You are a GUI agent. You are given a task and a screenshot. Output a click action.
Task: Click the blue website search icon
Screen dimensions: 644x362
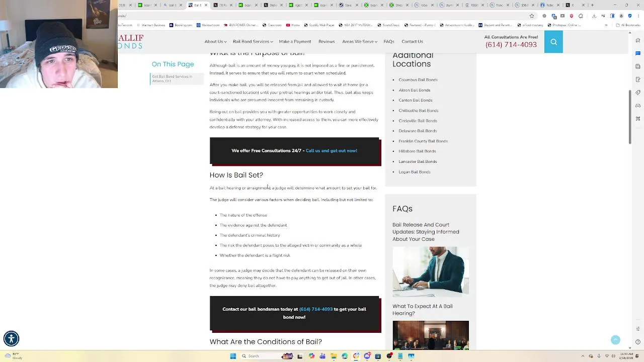pyautogui.click(x=553, y=42)
